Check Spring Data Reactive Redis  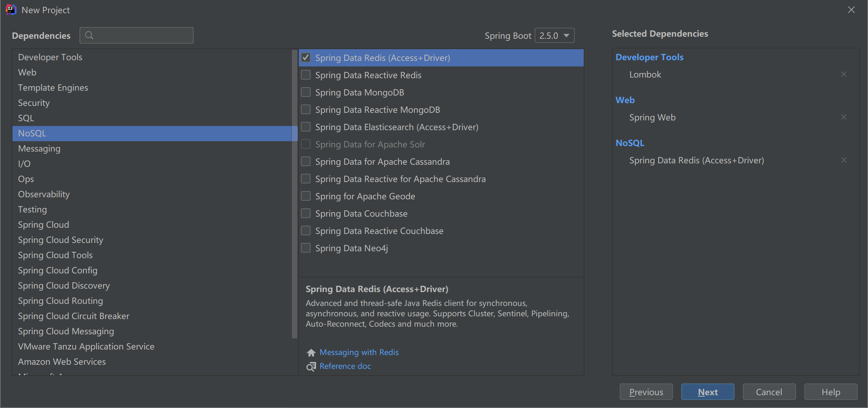click(x=306, y=75)
